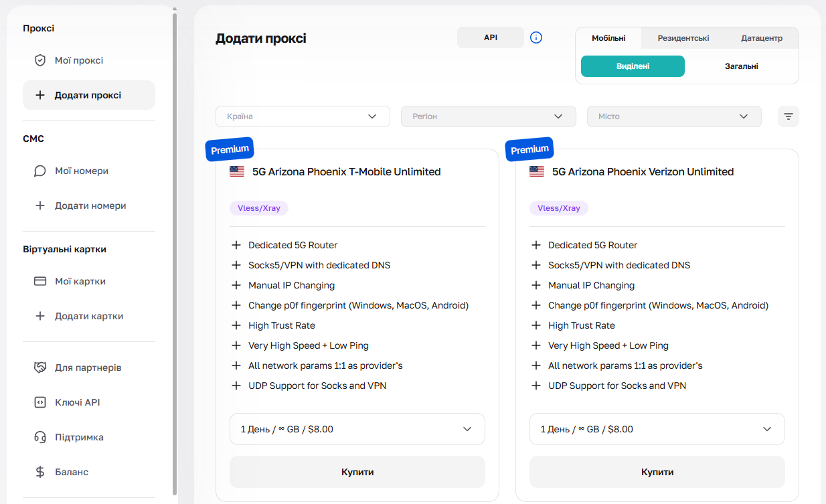This screenshot has width=826, height=504.
Task: Click the shield icon beside Мої проксі
Action: [x=40, y=60]
